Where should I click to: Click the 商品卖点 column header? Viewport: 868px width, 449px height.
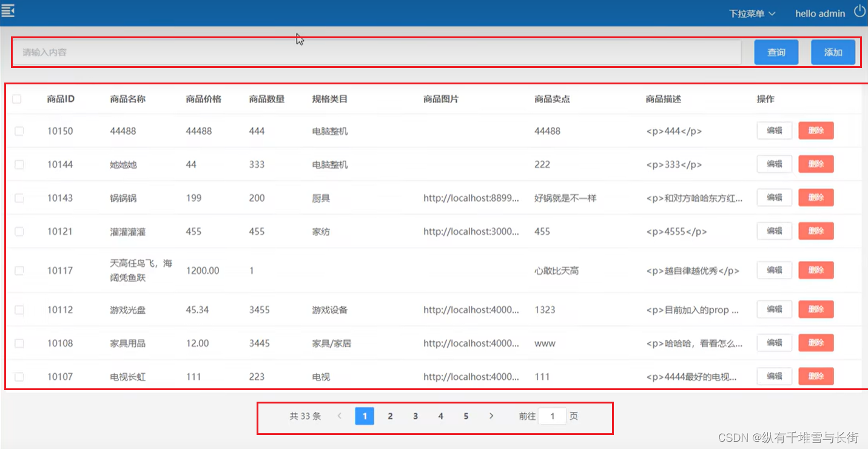[553, 99]
